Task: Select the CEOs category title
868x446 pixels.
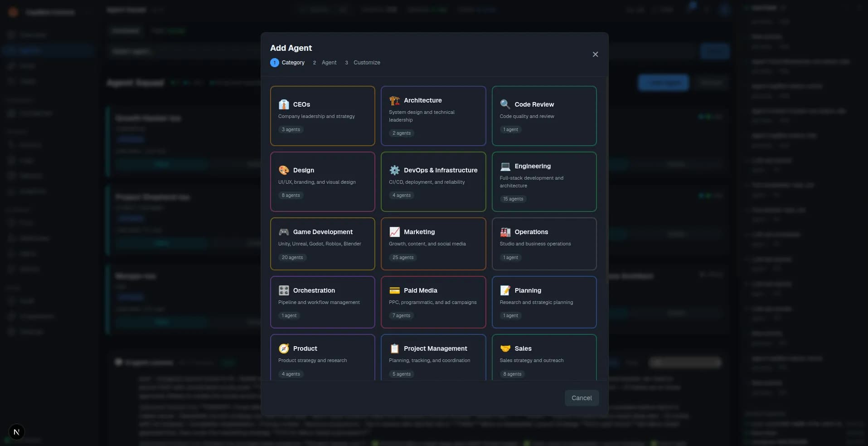Action: (301, 104)
